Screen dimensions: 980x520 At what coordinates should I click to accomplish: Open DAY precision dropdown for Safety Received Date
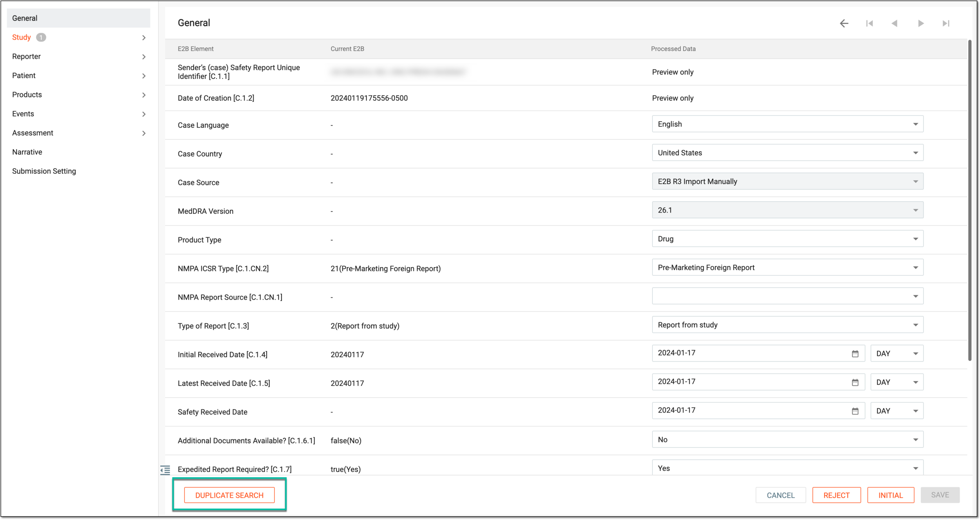897,411
